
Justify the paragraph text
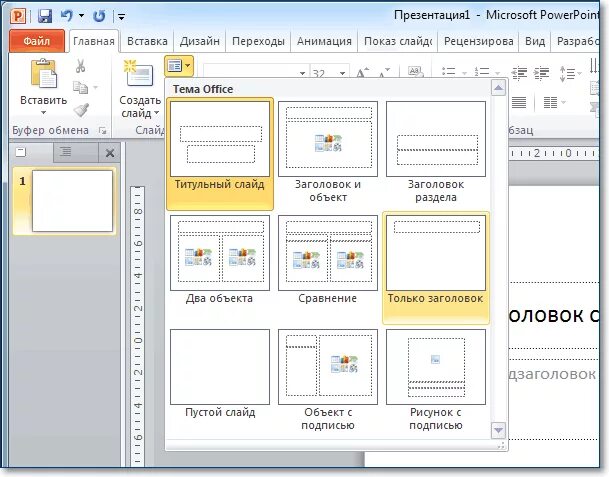click(x=519, y=103)
